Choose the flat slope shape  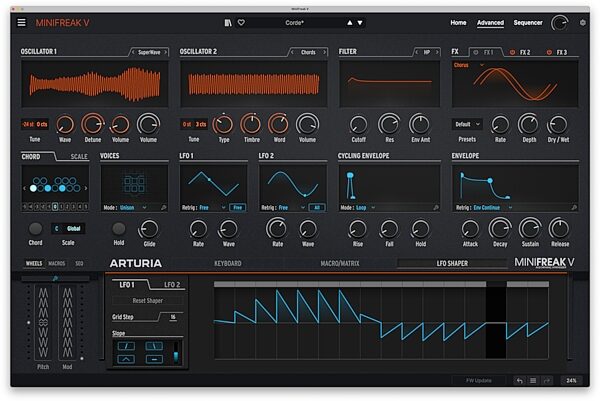pos(154,359)
